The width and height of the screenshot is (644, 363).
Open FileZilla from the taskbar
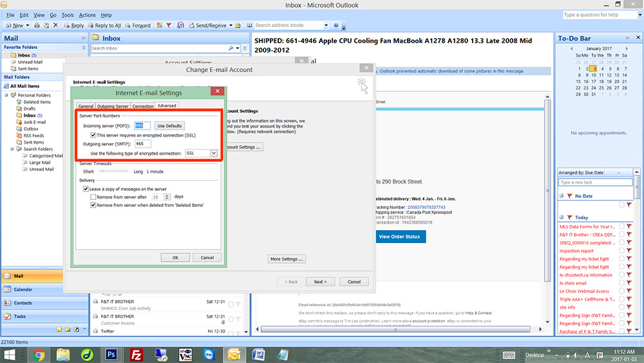pyautogui.click(x=136, y=355)
